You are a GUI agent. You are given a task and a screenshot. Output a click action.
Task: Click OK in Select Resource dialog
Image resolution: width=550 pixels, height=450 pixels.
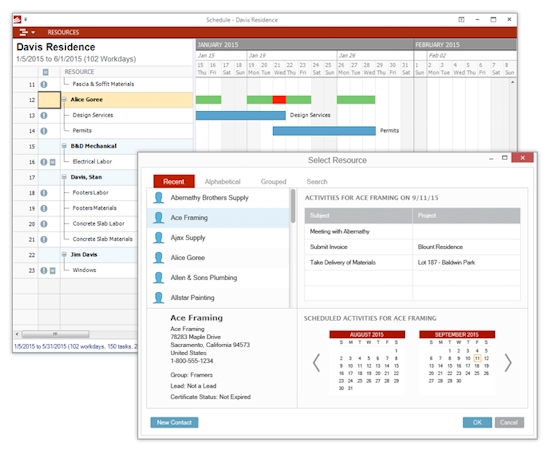click(477, 422)
